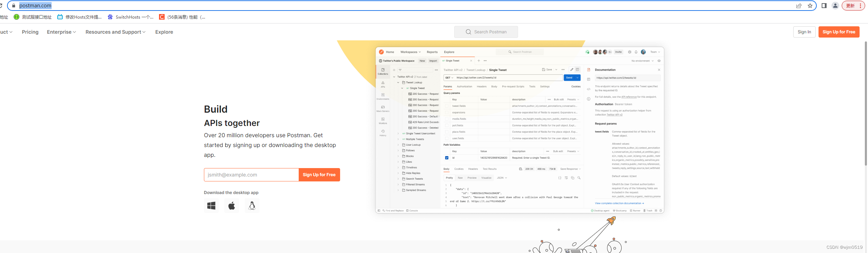Image resolution: width=868 pixels, height=253 pixels.
Task: Click the Postman logo in the app preview
Action: tap(381, 52)
